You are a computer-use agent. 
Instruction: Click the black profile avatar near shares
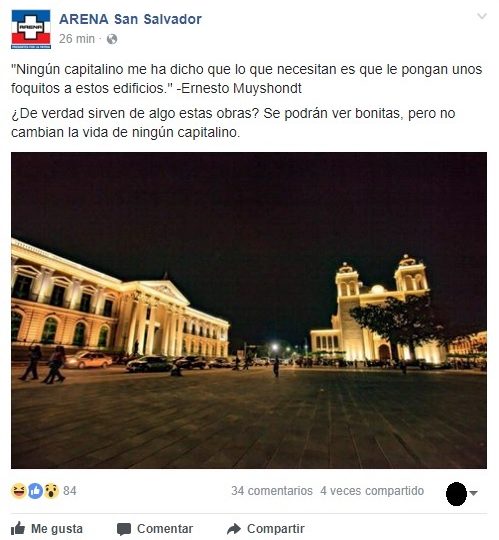click(x=456, y=494)
